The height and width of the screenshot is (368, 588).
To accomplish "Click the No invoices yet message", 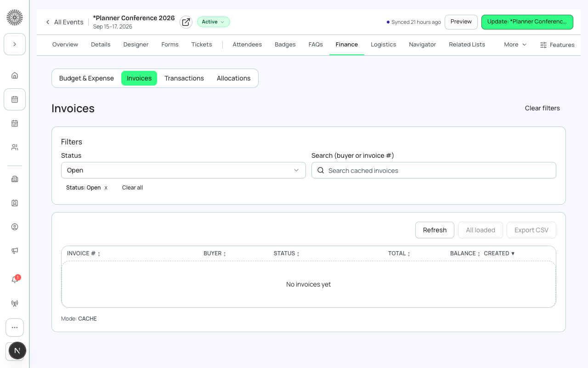I will click(x=309, y=284).
